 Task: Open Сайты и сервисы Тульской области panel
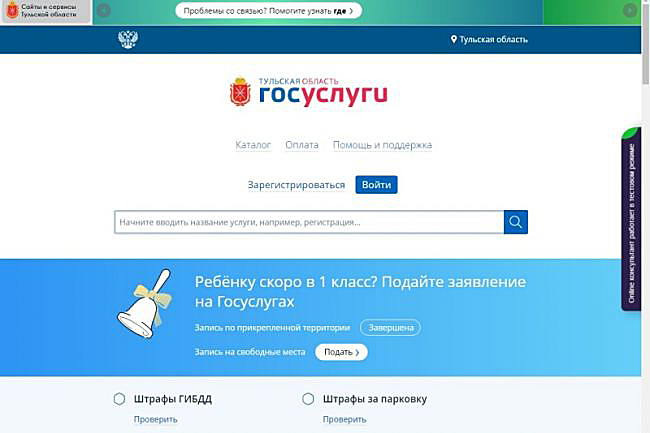pos(46,11)
